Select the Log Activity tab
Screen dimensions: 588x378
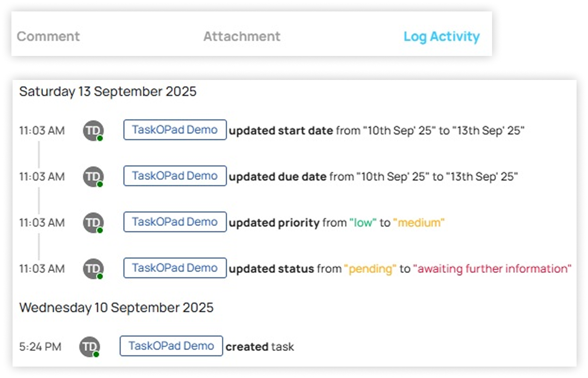(x=441, y=37)
